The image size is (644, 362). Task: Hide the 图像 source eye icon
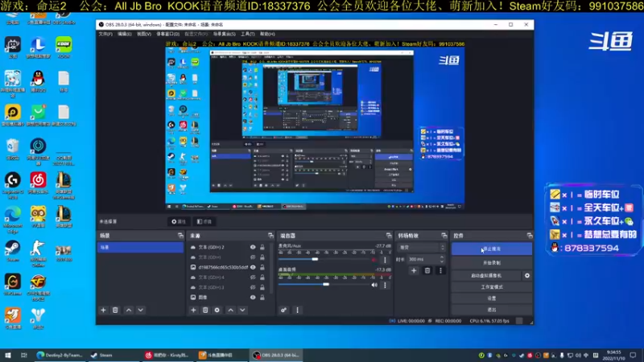click(253, 297)
